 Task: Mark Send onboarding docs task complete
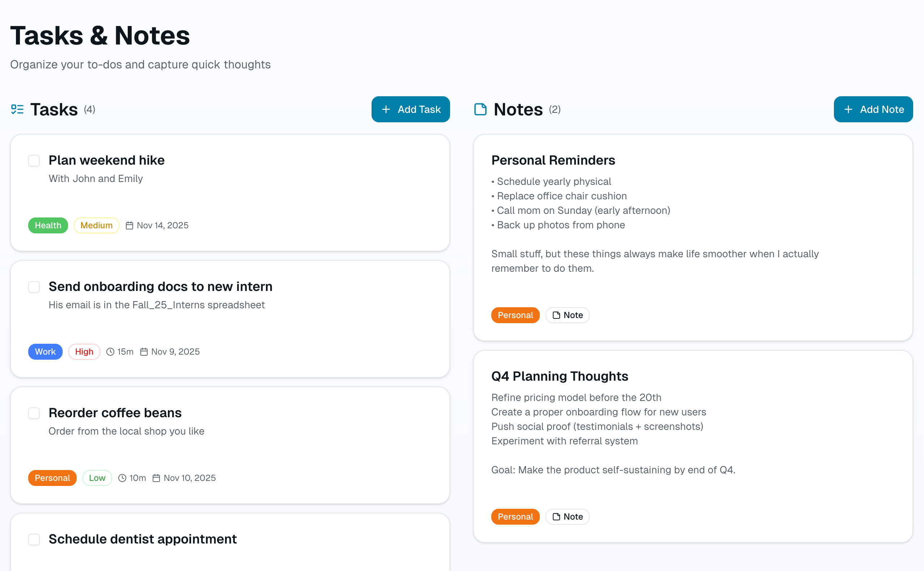[34, 287]
